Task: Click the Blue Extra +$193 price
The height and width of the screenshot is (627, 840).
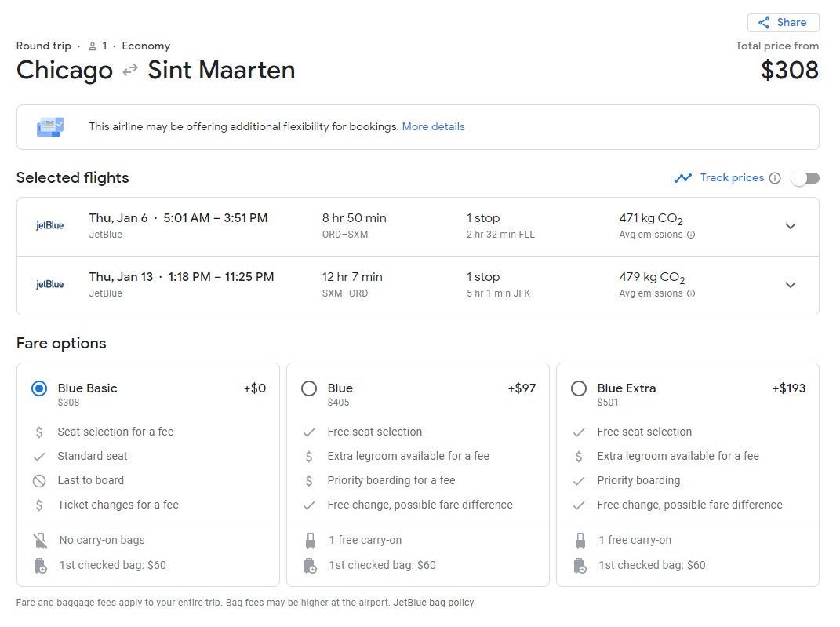Action: point(788,388)
